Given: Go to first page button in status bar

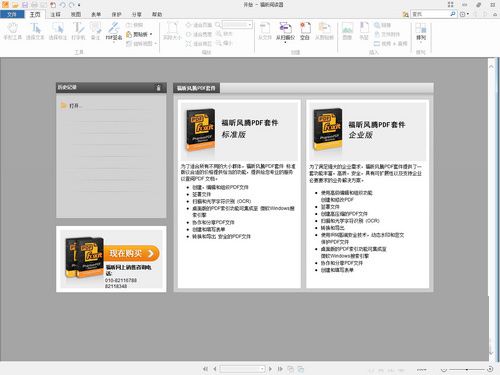Looking at the screenshot, I should (205, 369).
